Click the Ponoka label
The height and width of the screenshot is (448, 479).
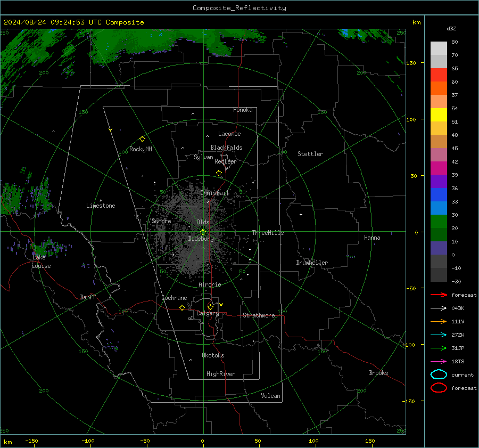[x=243, y=110]
